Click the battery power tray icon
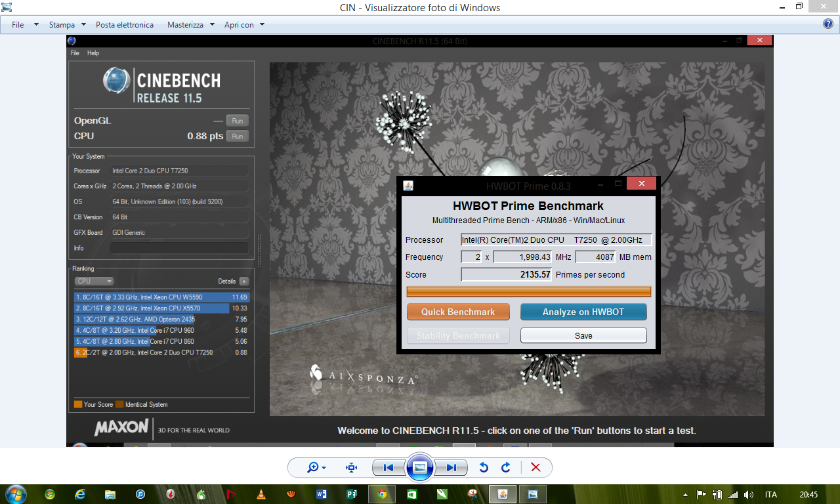The image size is (840, 504). (718, 495)
